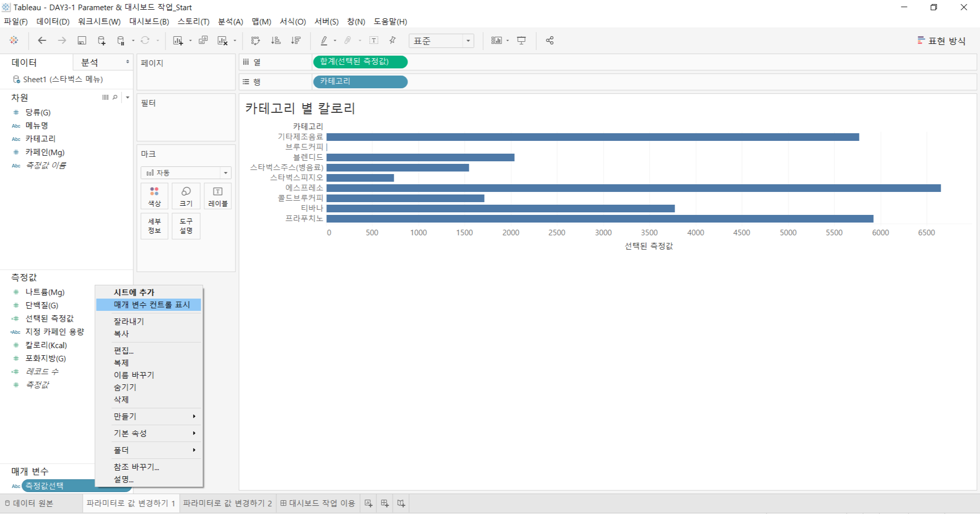Click the Detail mark card button
980x514 pixels.
point(154,226)
